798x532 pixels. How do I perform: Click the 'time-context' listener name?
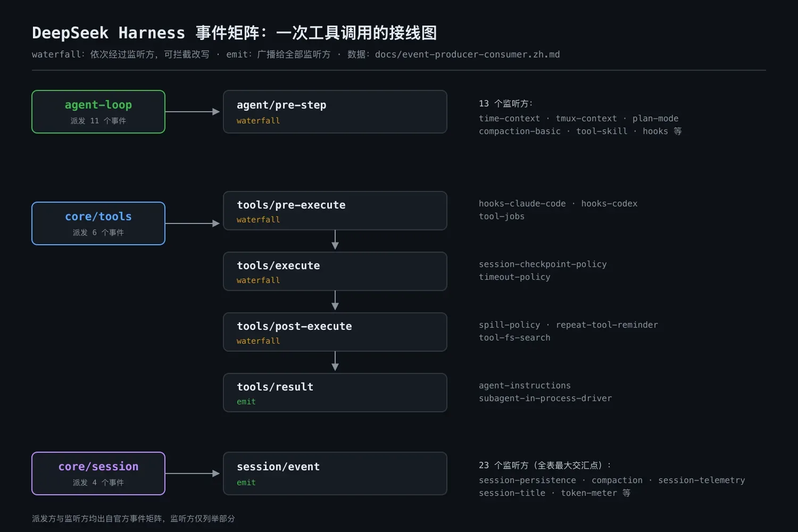click(509, 119)
